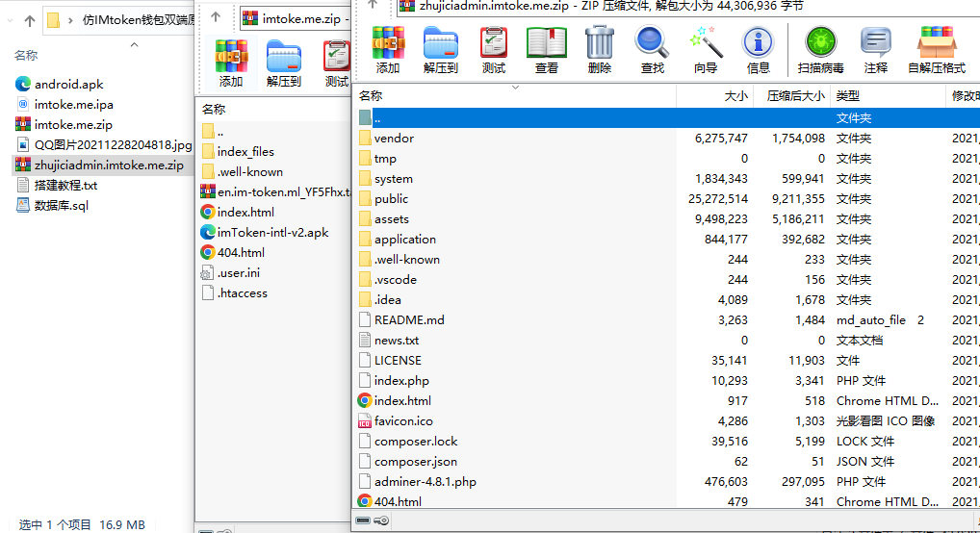Select en.im-token.ml archive in middle window
Screen dimensions: 980x533
pos(275,191)
